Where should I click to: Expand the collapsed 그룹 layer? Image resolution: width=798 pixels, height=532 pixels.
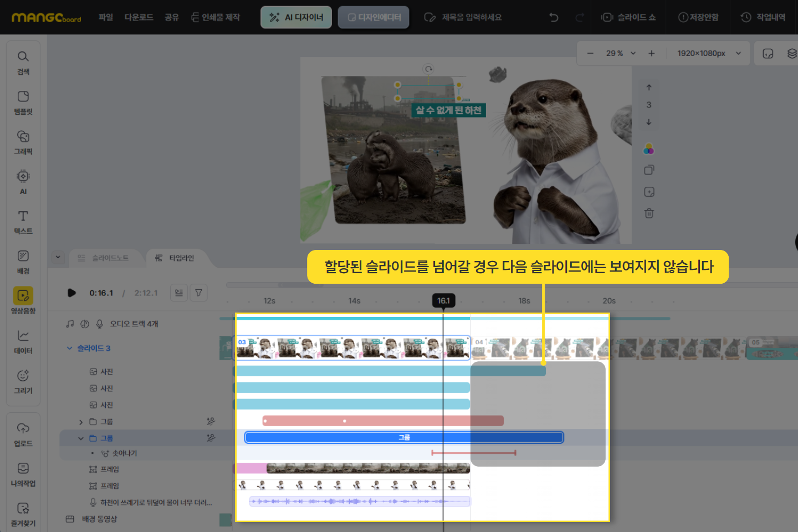pyautogui.click(x=81, y=422)
